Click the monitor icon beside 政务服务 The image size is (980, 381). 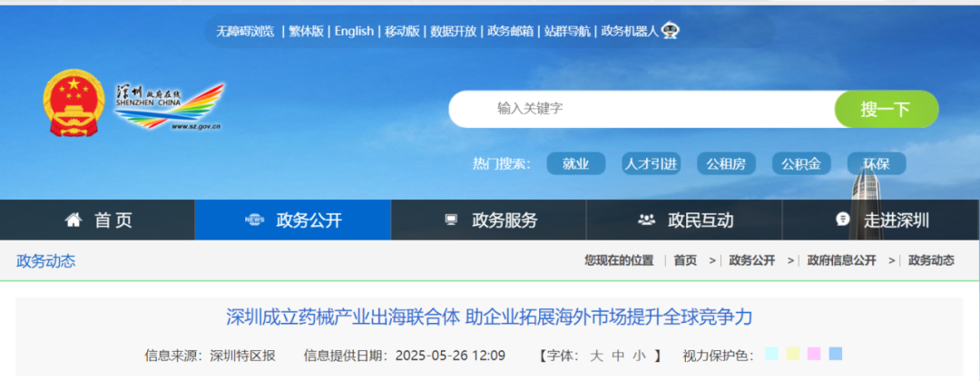pyautogui.click(x=451, y=220)
